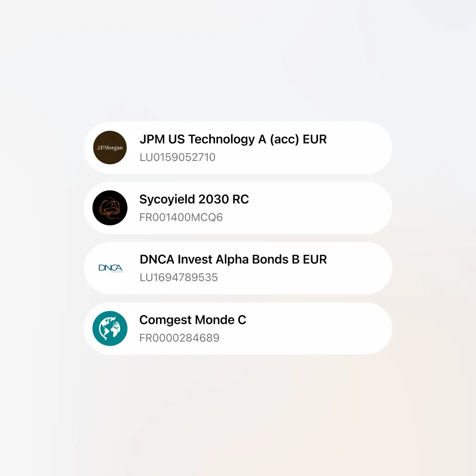Open JPM US Technology A (acc) EUR
Viewport: 476px width, 476px height.
[x=233, y=139]
